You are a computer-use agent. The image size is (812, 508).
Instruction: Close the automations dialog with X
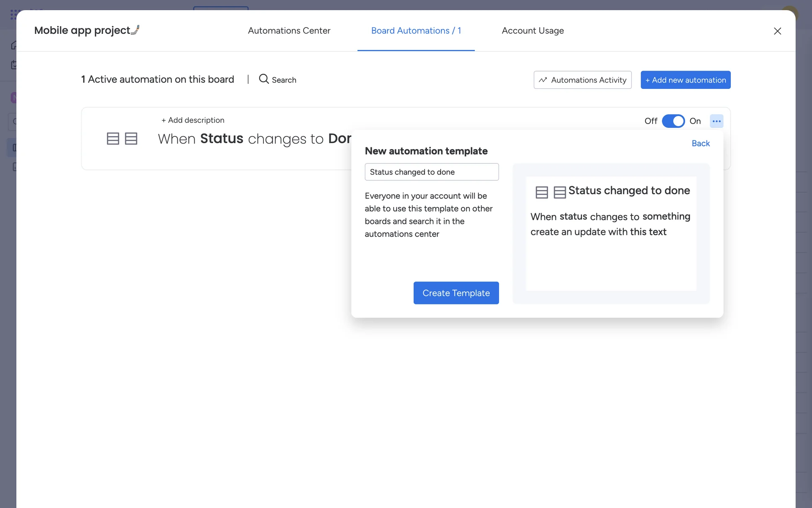(x=777, y=31)
